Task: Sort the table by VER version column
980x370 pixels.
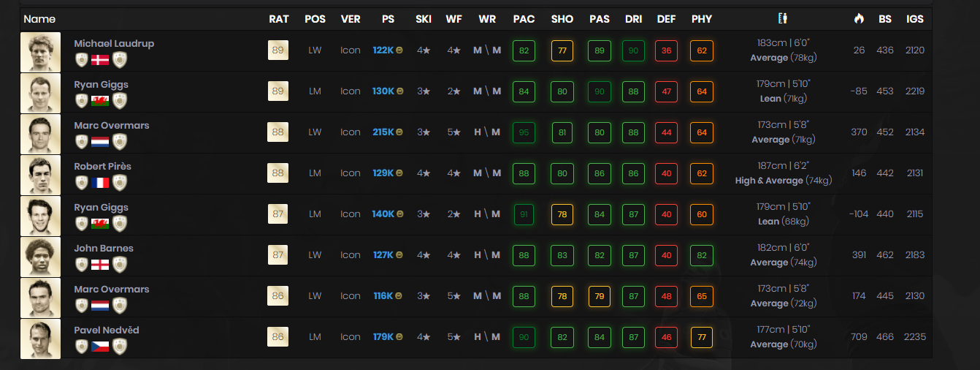Action: pos(351,19)
